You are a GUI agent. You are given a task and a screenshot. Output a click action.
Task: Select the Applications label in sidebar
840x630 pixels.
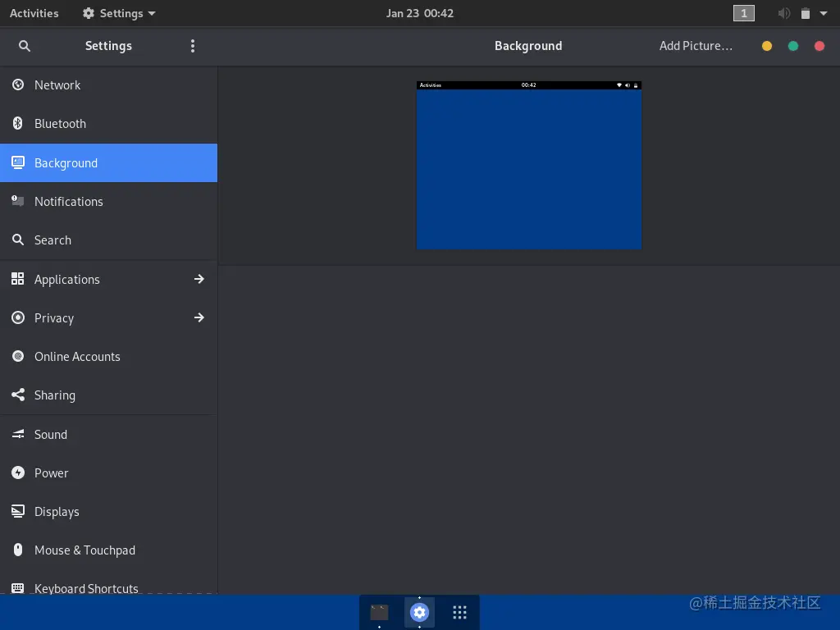67,279
